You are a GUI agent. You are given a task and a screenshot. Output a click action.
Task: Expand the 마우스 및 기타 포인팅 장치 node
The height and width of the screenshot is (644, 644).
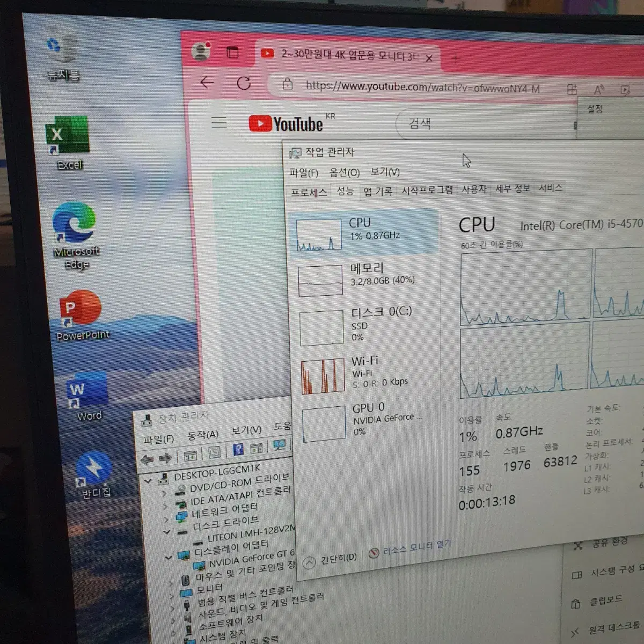click(170, 583)
